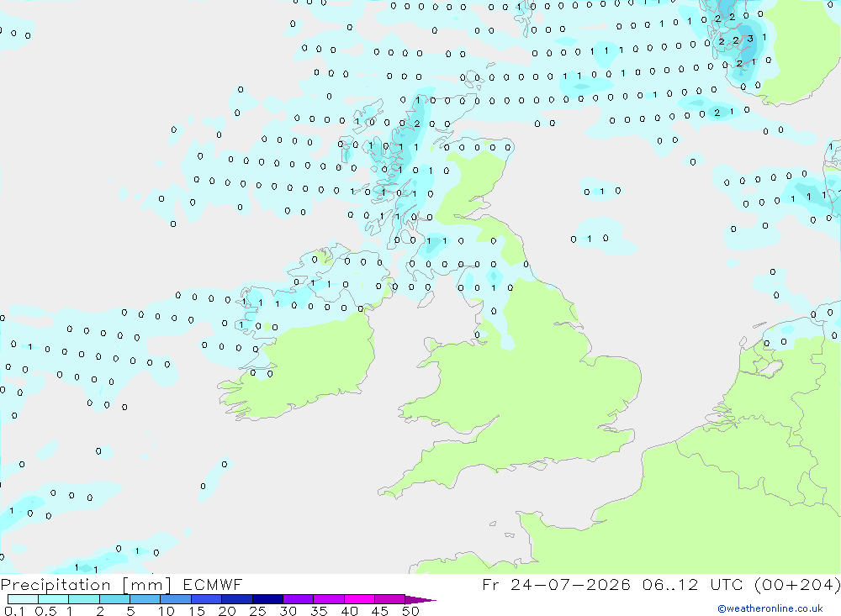
Task: Click the legend label "0.1"
Action: [14, 611]
